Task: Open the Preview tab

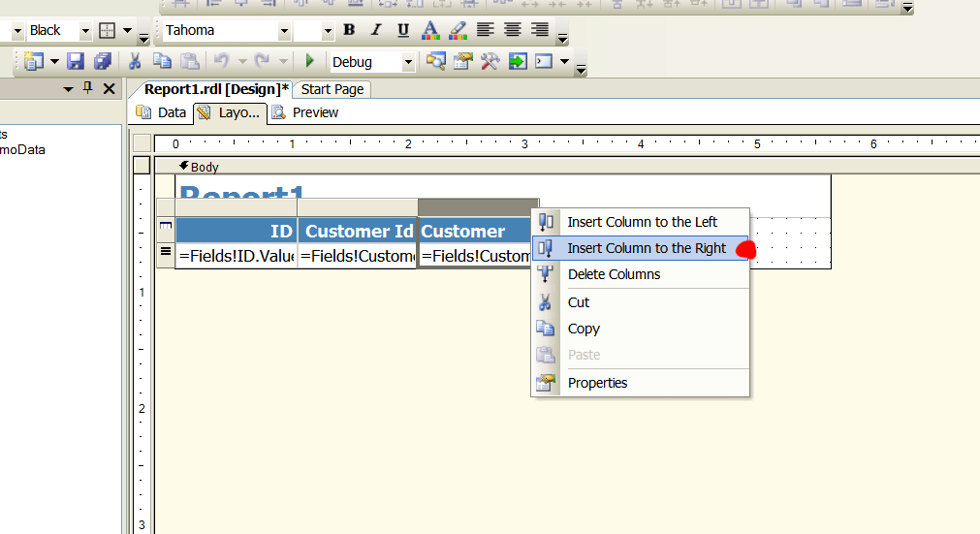Action: pos(305,112)
